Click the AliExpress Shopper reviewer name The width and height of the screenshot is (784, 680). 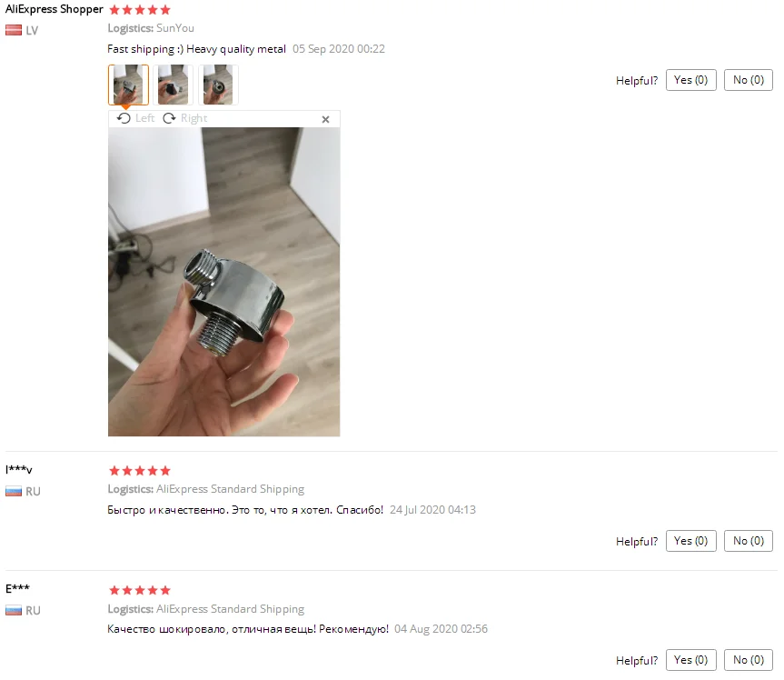(x=54, y=9)
